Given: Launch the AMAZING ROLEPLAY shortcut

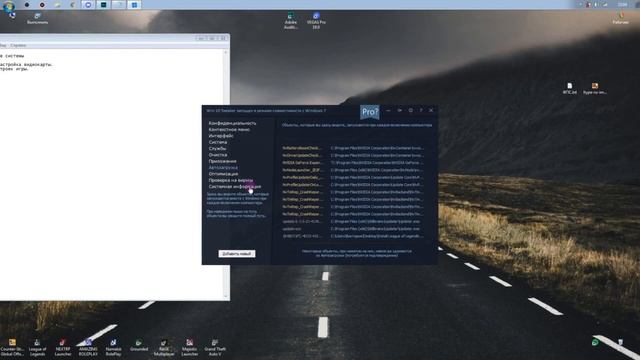Looking at the screenshot, I should click(88, 348).
